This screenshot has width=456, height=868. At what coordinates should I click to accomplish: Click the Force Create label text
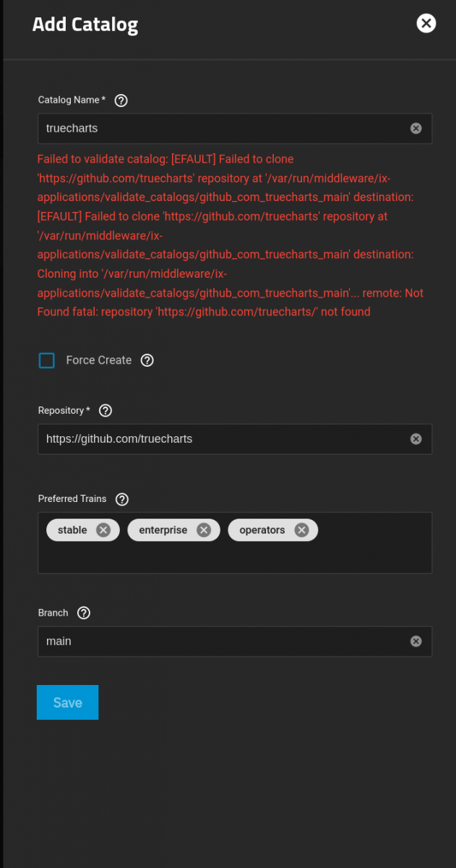[x=99, y=360]
